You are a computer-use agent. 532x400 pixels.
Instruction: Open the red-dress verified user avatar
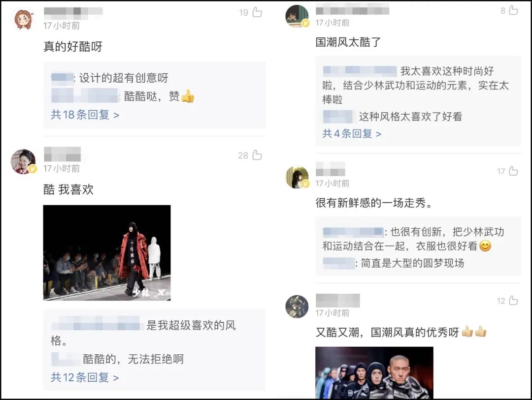(24, 161)
